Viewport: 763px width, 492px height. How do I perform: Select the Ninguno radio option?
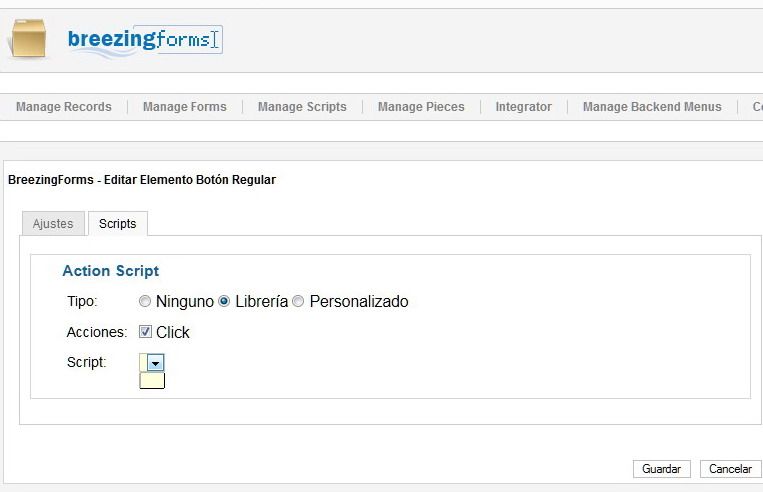[x=145, y=301]
